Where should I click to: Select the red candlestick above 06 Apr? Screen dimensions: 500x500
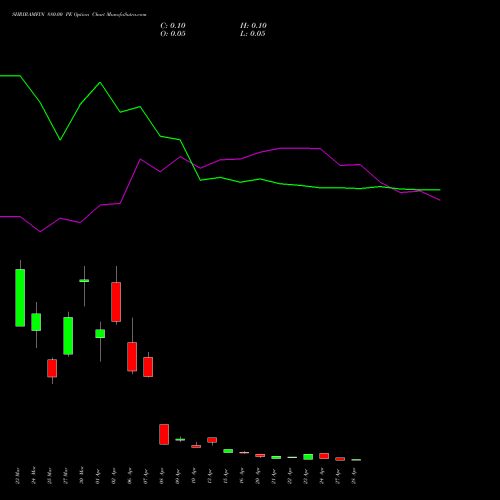(132, 357)
